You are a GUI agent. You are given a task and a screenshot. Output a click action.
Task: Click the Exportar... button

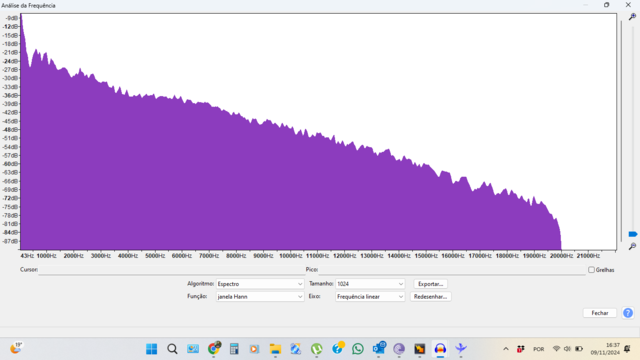pyautogui.click(x=430, y=284)
